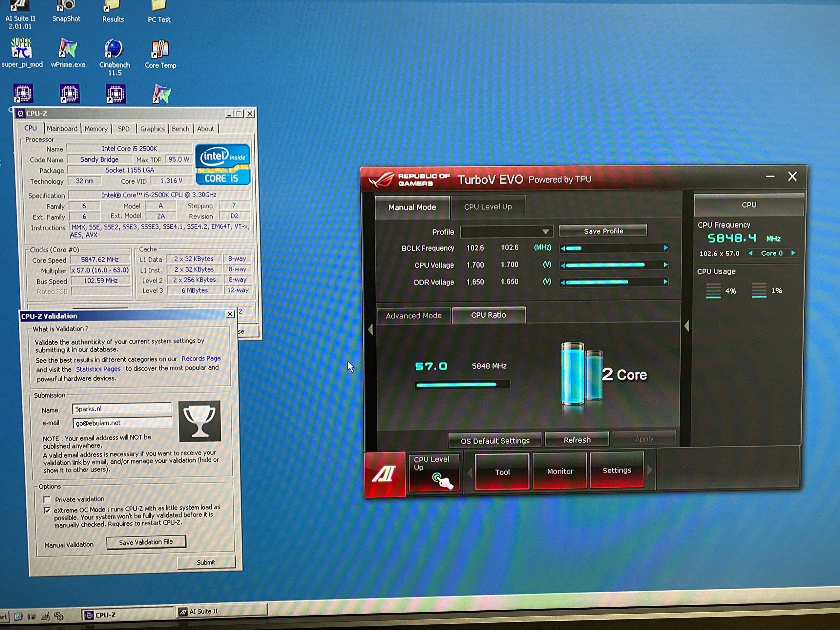Viewport: 840px width, 630px height.
Task: Click the BCLK Frequency slider
Action: point(614,248)
